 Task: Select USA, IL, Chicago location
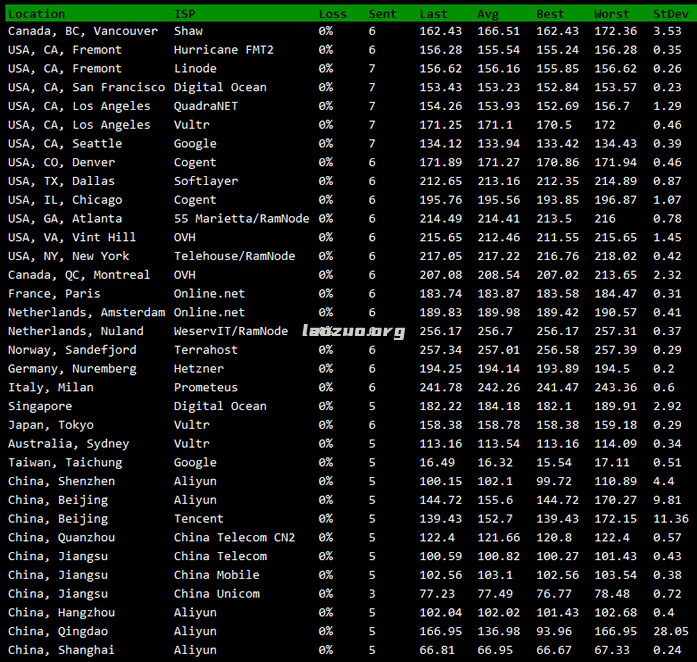click(65, 200)
